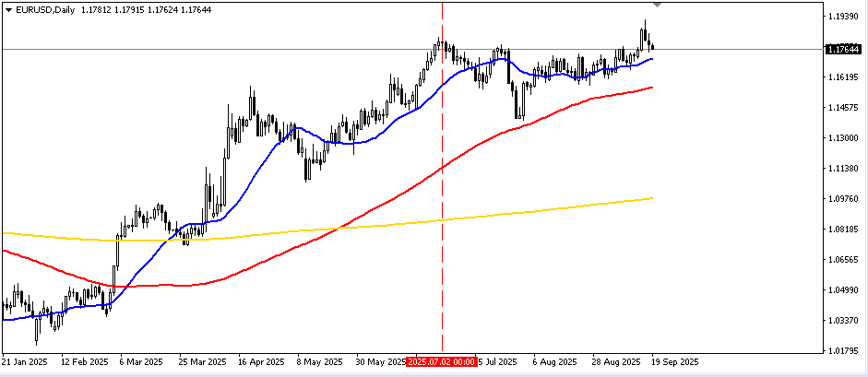Click the 1.09765 price axis label
The height and width of the screenshot is (377, 868).
tap(845, 199)
